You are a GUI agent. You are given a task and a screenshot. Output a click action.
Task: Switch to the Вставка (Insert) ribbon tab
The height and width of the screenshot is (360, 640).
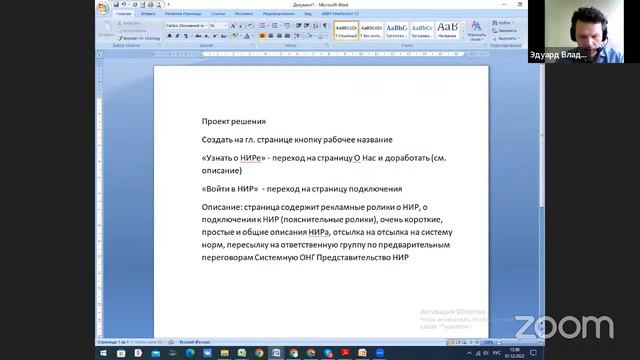coord(148,14)
